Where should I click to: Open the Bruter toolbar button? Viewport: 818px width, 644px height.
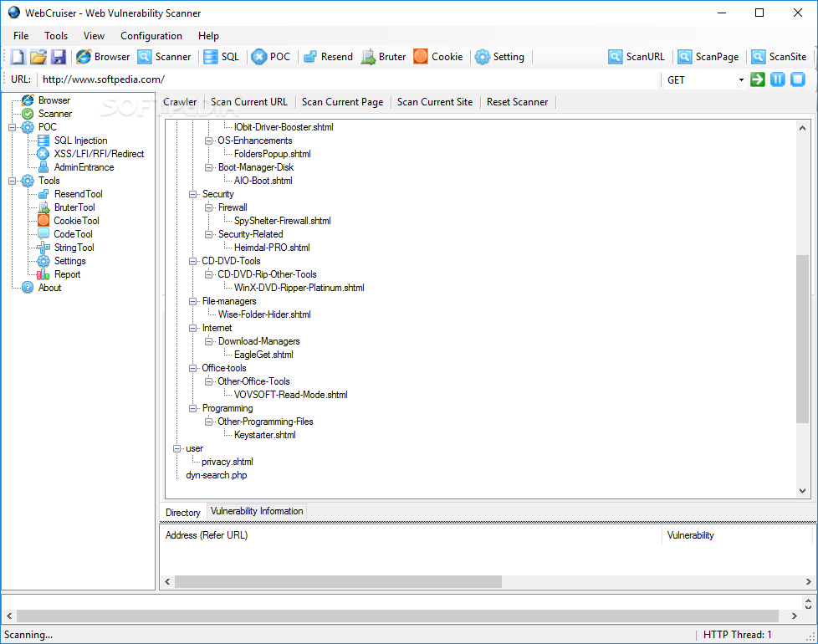pos(383,57)
